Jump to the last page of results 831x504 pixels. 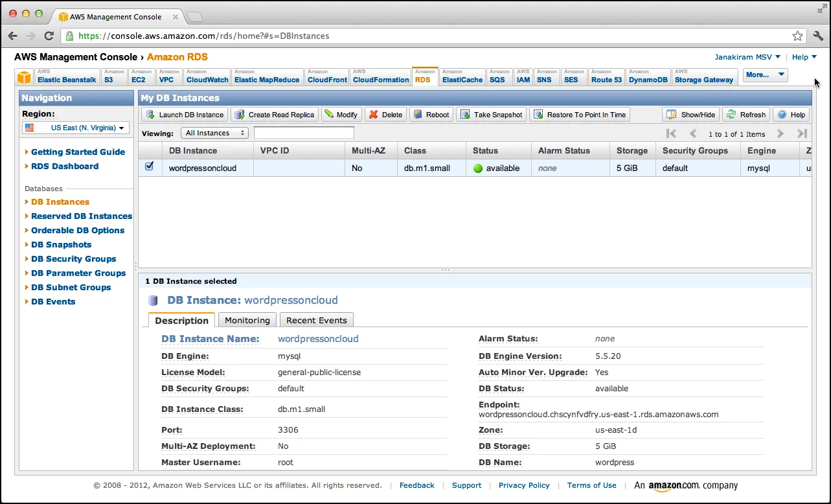802,133
